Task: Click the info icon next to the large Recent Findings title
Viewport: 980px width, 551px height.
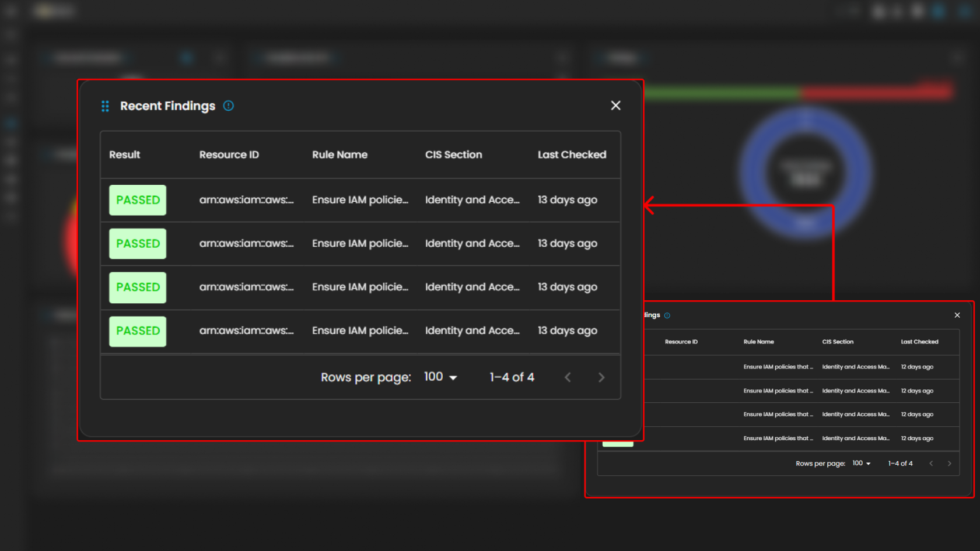Action: pyautogui.click(x=229, y=106)
